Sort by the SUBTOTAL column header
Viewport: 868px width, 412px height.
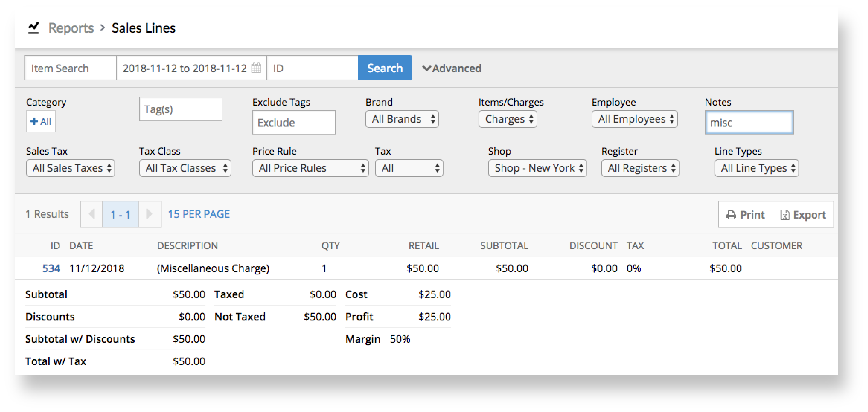tap(504, 245)
